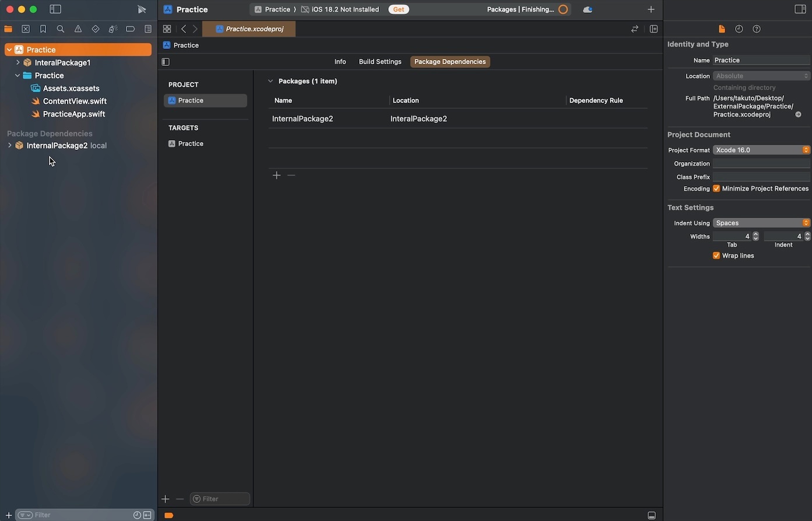
Task: Click the Get button for iOS 18.2
Action: [399, 9]
